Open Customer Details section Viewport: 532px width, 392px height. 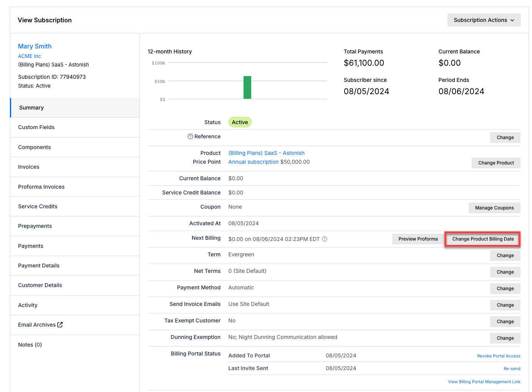tap(75, 285)
